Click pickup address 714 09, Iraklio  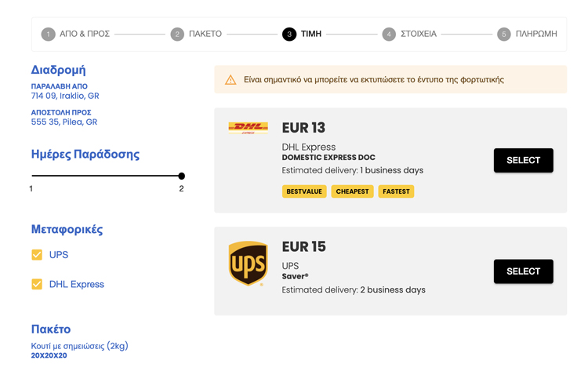[x=65, y=96]
